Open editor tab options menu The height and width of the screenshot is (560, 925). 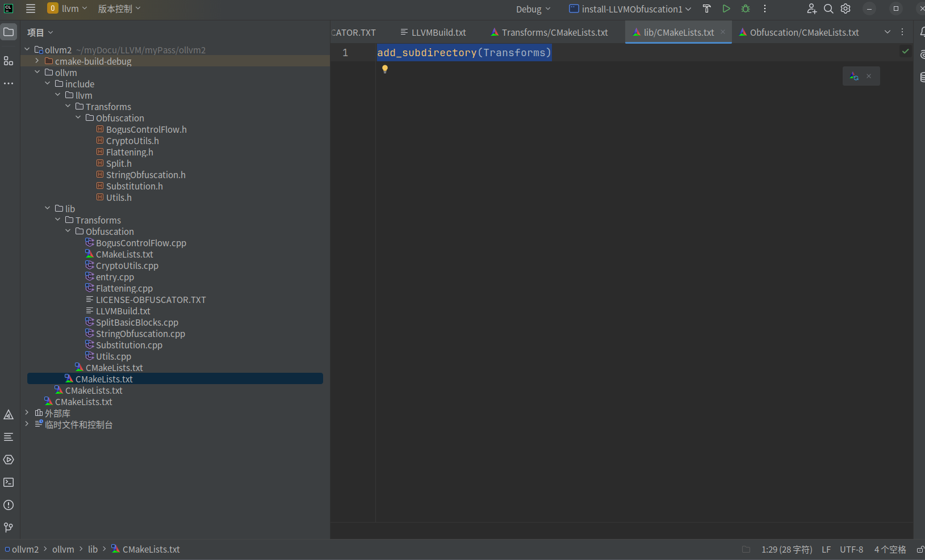[x=902, y=32]
